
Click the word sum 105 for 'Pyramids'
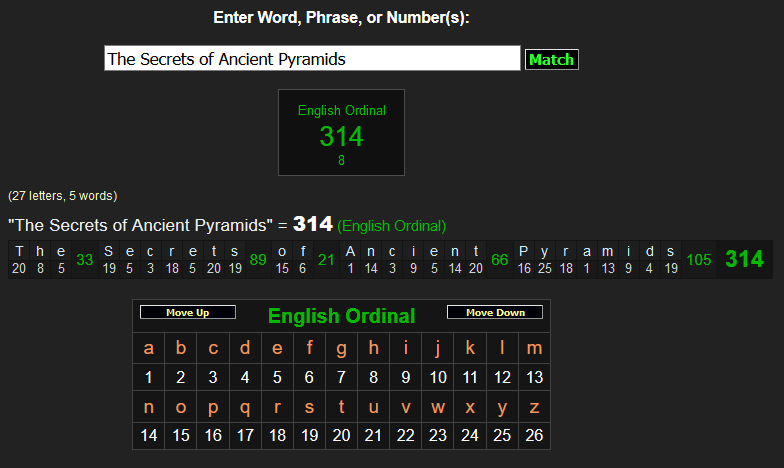point(699,260)
